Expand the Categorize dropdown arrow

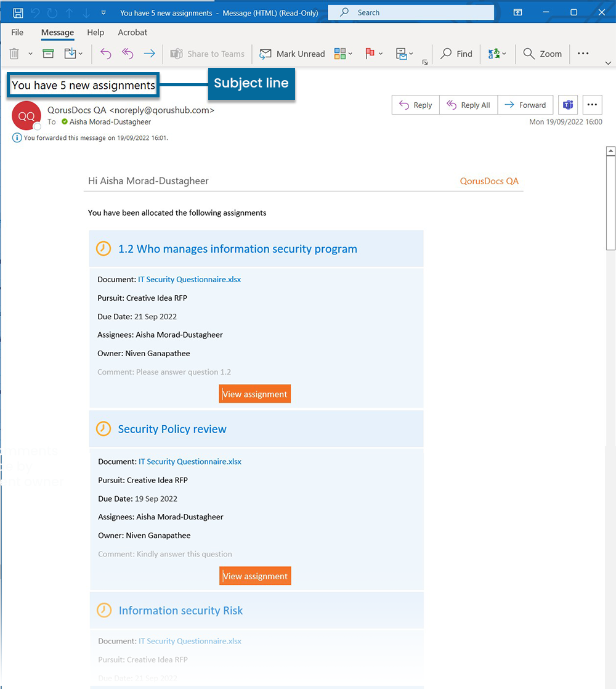351,54
